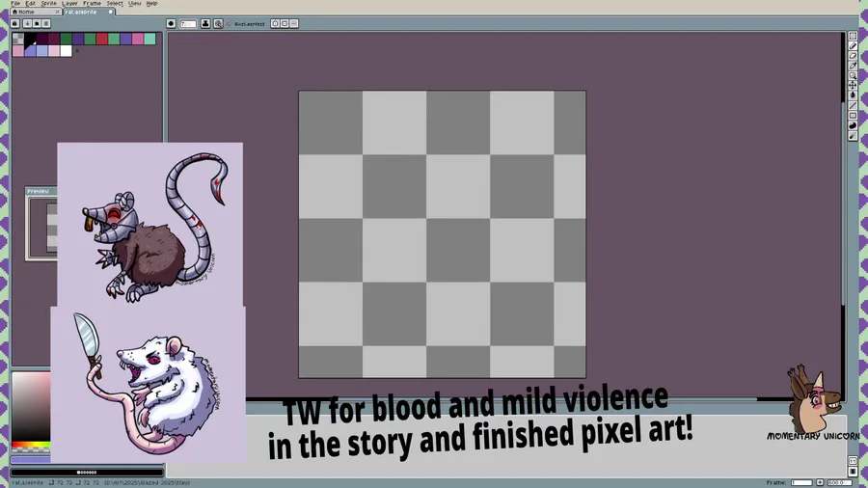This screenshot has height=488, width=868.
Task: Click the checkered sprite canvas
Action: point(442,234)
